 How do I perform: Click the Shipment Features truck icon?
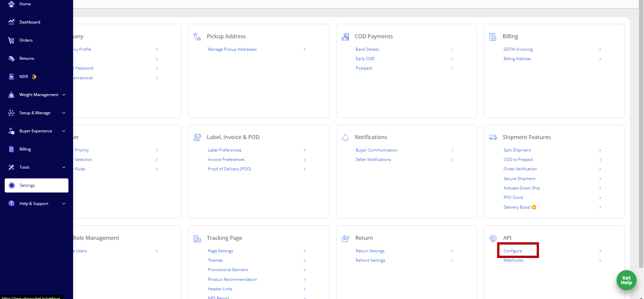pyautogui.click(x=493, y=137)
